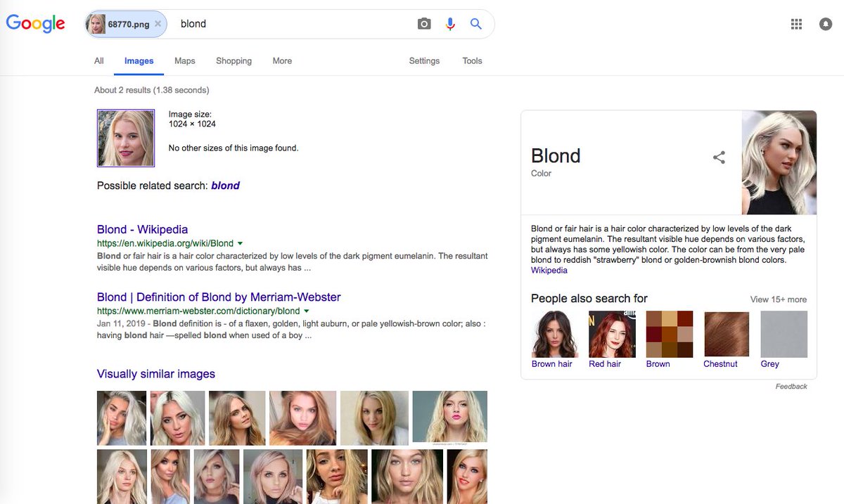The height and width of the screenshot is (504, 844).
Task: Open notifications bell icon
Action: point(826,24)
